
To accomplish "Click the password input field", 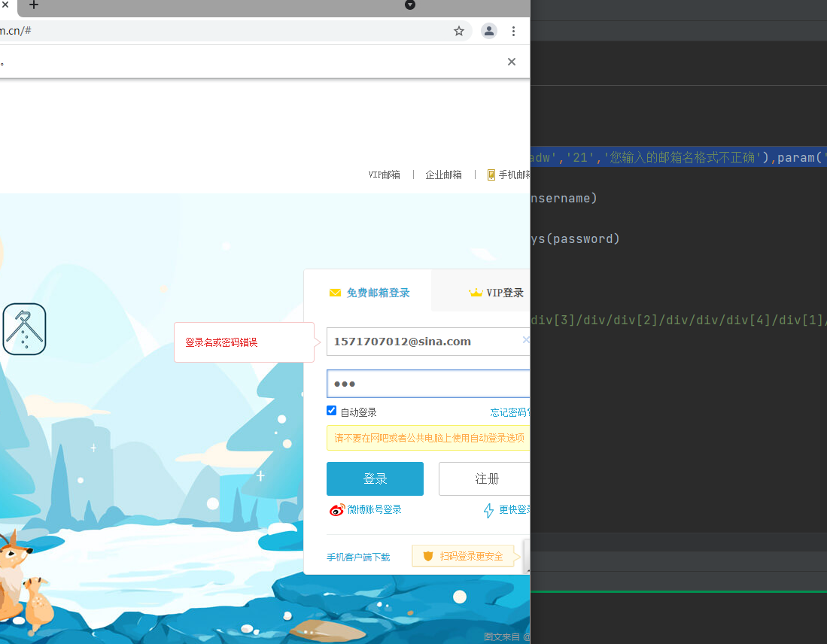I will [x=427, y=384].
